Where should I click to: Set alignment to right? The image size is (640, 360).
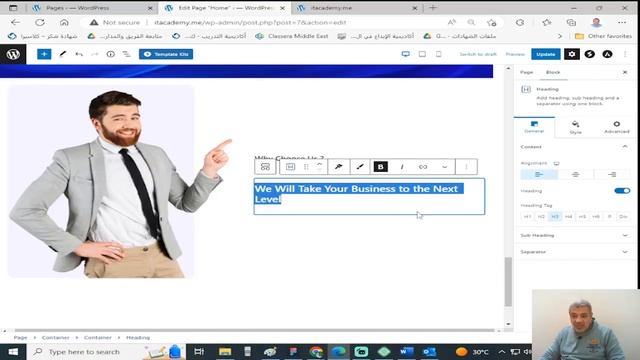612,175
